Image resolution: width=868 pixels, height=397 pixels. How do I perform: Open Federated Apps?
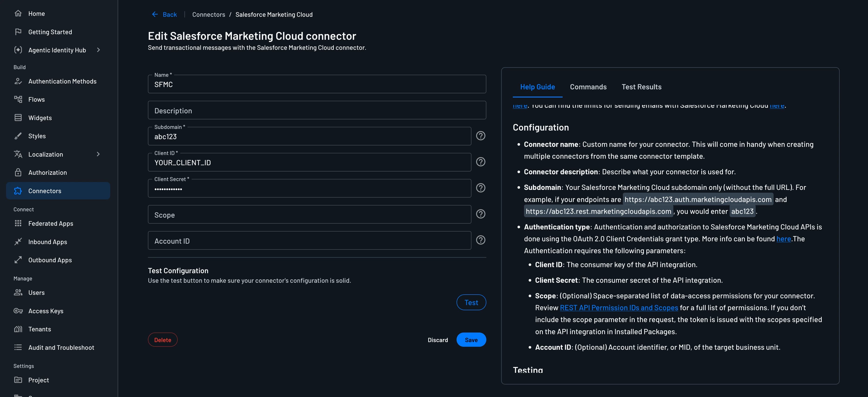click(50, 223)
